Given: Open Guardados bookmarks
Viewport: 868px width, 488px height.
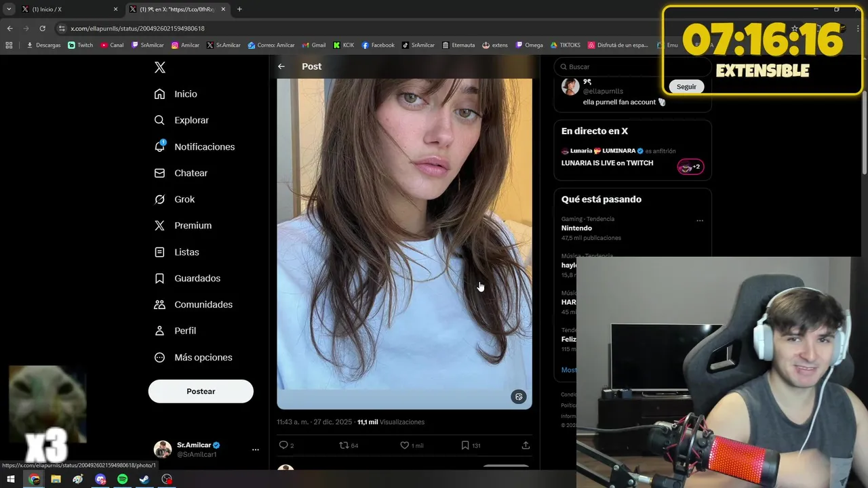Looking at the screenshot, I should point(188,279).
